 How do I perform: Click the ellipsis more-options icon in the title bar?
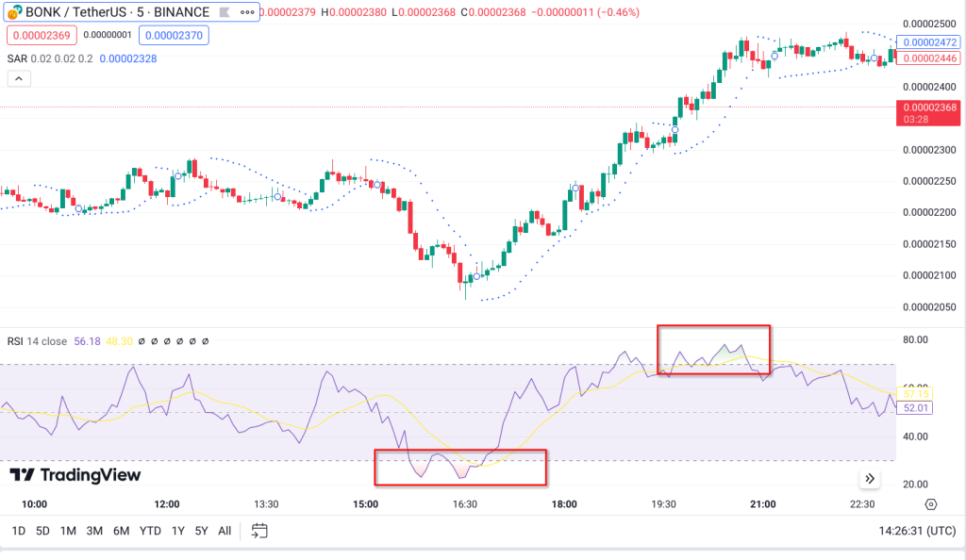pyautogui.click(x=248, y=12)
